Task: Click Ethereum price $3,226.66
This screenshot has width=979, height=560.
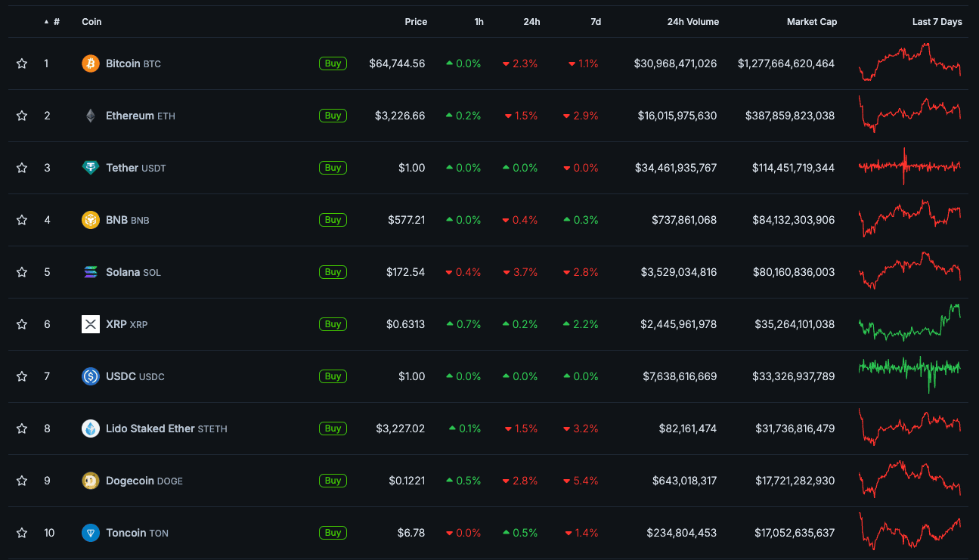Action: tap(400, 116)
